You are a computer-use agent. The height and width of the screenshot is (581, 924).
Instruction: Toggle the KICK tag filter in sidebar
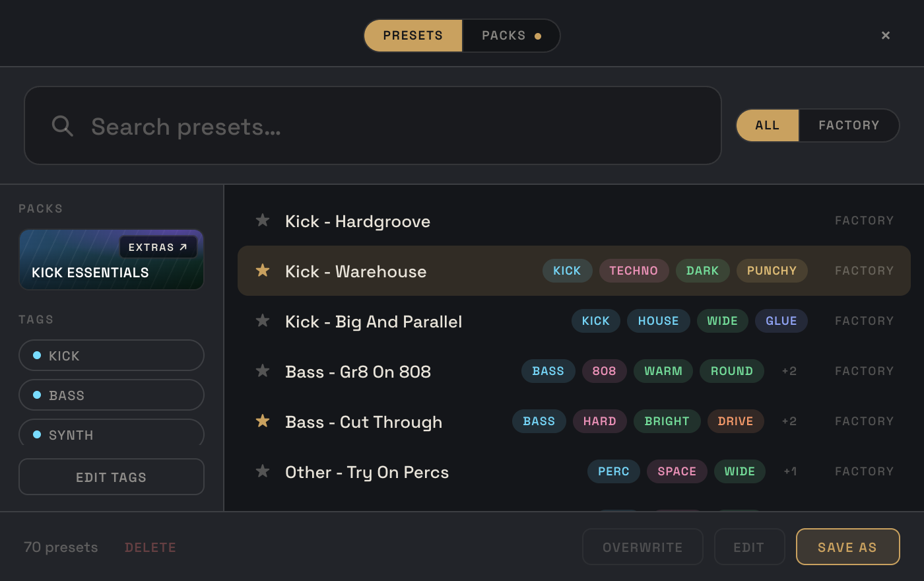(x=112, y=355)
